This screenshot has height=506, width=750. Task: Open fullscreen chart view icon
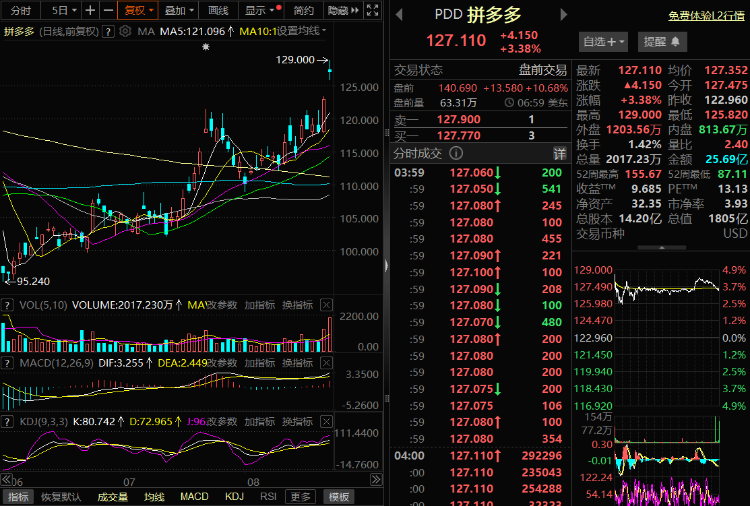372,10
